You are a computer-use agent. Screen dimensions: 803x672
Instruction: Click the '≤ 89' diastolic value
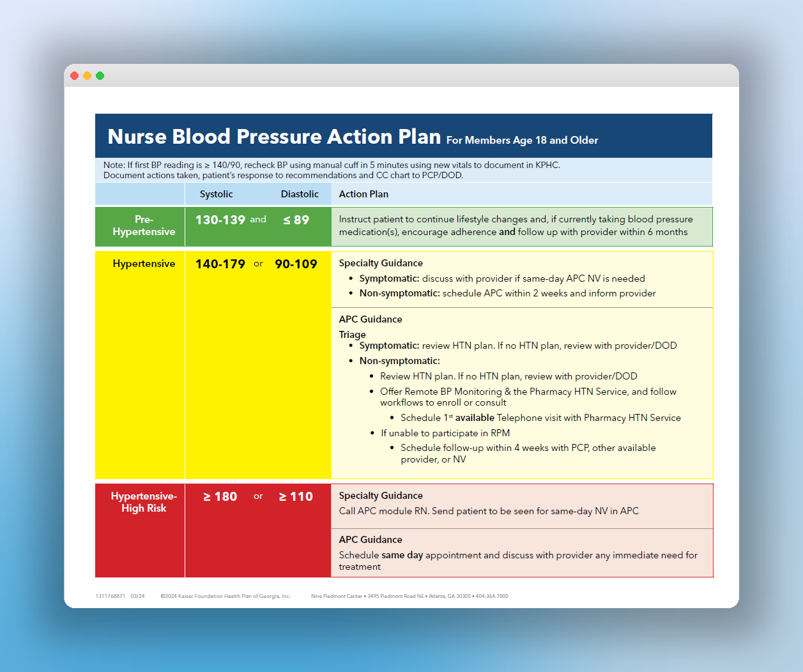(296, 220)
